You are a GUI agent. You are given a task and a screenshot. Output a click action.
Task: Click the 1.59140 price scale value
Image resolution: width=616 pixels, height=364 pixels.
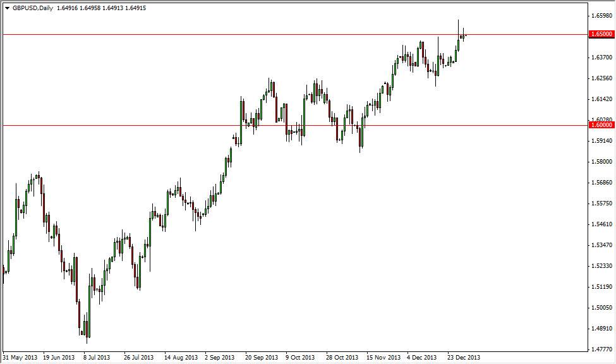pyautogui.click(x=601, y=141)
